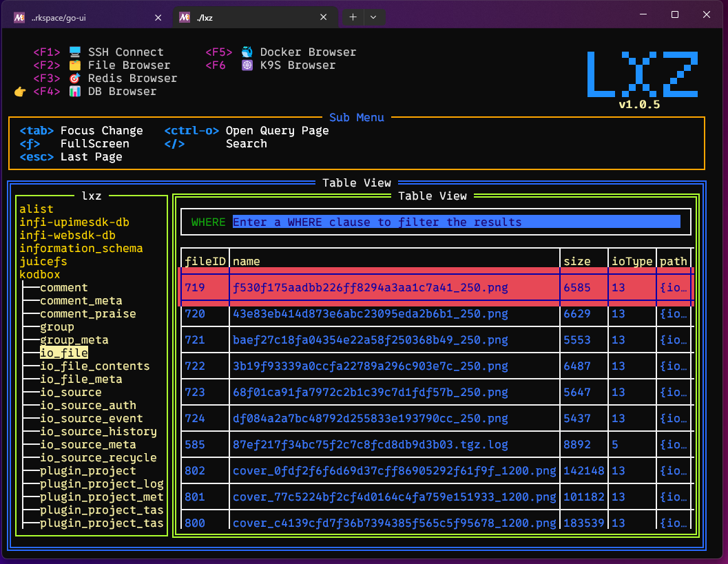Open the io_source_recycle table
This screenshot has height=564, width=728.
click(x=98, y=458)
